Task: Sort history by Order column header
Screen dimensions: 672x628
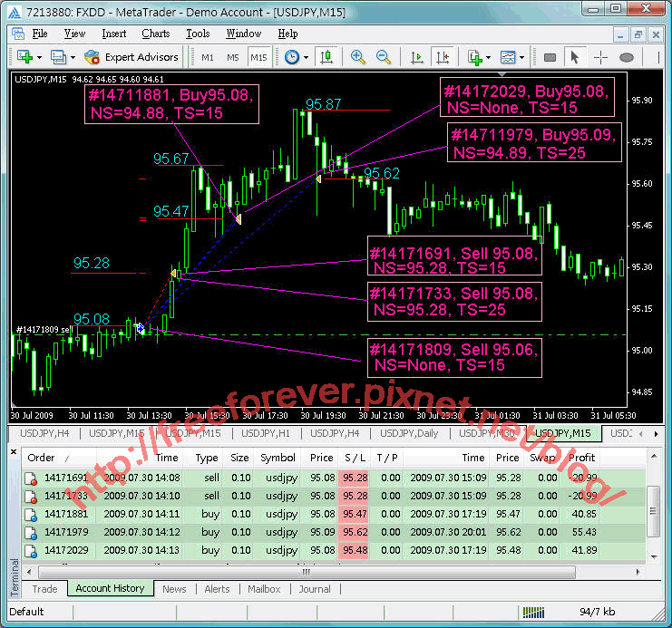Action: pyautogui.click(x=59, y=458)
